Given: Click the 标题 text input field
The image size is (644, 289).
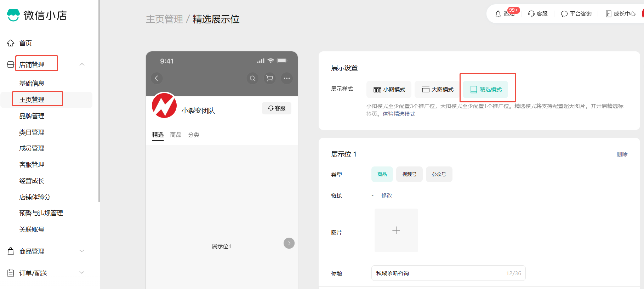Looking at the screenshot, I should (439, 273).
